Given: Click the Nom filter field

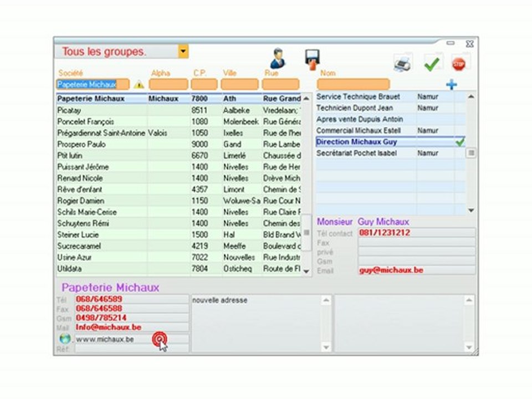Looking at the screenshot, I should (x=353, y=84).
